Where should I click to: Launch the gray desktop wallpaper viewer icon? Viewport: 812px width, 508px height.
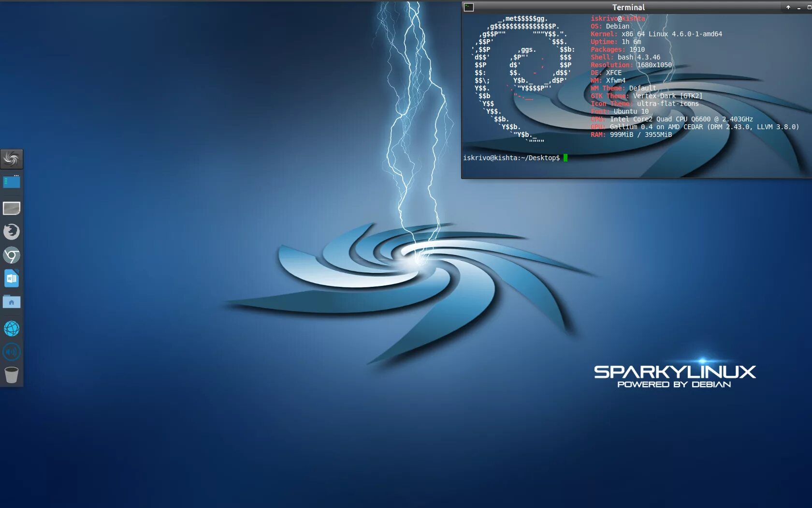(12, 209)
